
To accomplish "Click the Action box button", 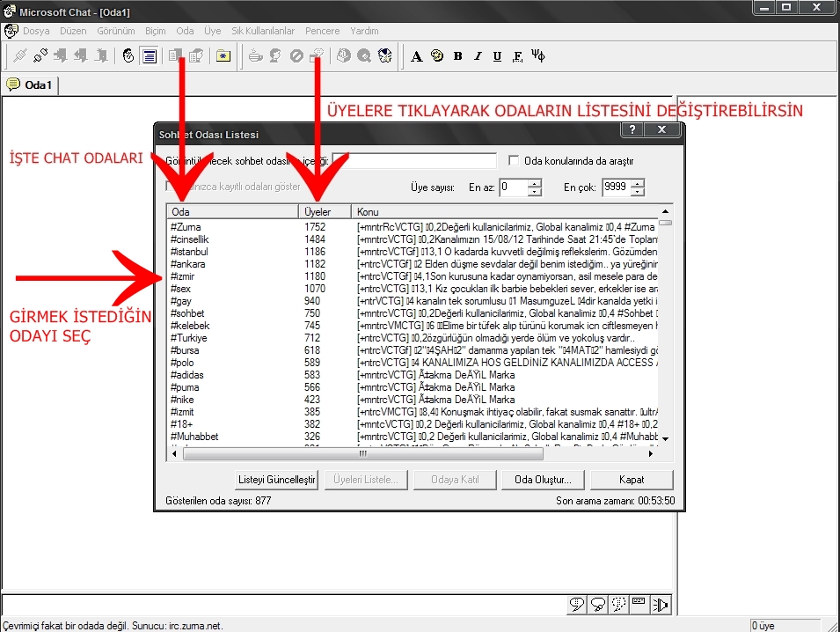I will 639,605.
